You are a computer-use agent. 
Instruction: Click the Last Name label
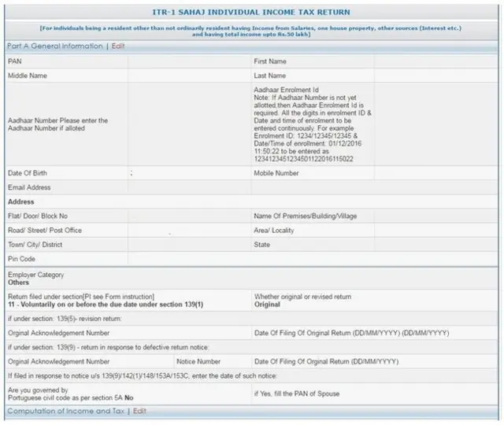click(269, 76)
